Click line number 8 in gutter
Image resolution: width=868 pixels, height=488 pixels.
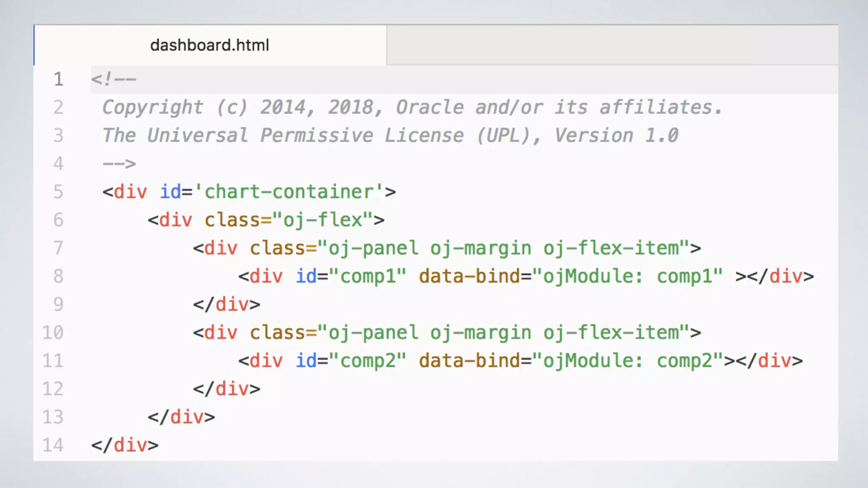58,276
